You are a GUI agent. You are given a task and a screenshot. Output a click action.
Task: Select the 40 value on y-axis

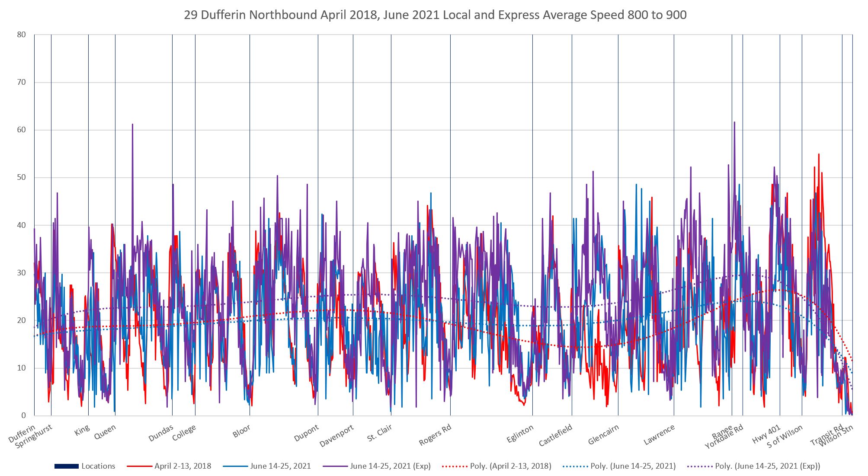(21, 225)
